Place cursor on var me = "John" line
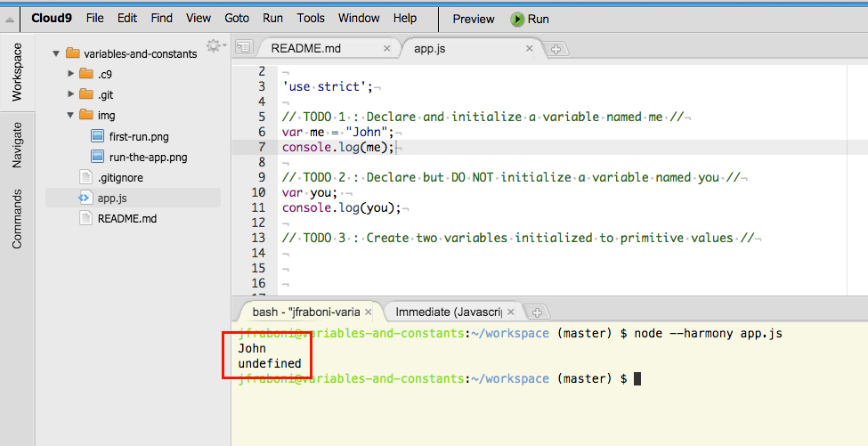Image resolution: width=868 pixels, height=446 pixels. (x=337, y=132)
